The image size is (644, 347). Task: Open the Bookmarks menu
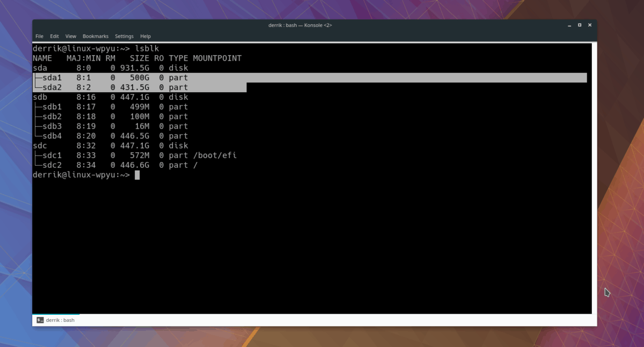click(x=96, y=36)
